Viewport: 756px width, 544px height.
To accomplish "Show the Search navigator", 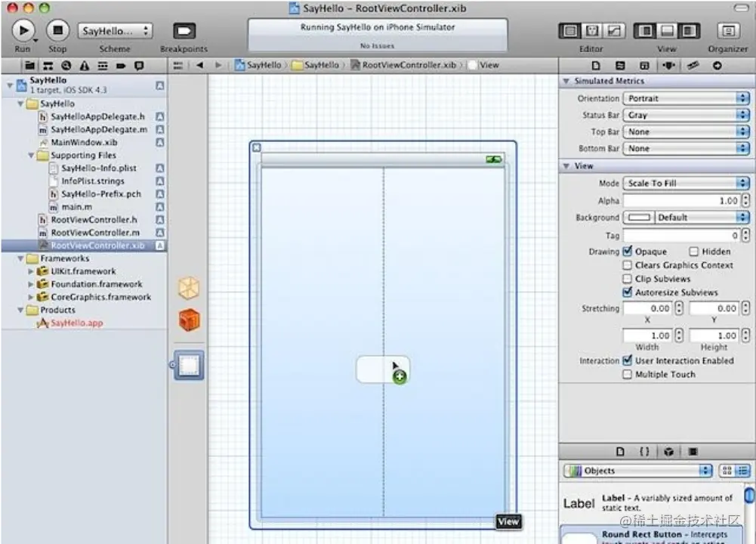I will coord(66,66).
